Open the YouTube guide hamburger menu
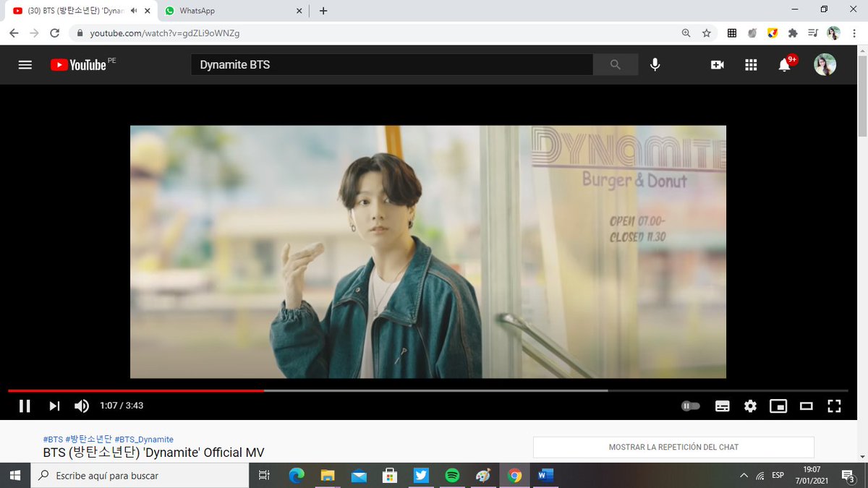 [25, 64]
